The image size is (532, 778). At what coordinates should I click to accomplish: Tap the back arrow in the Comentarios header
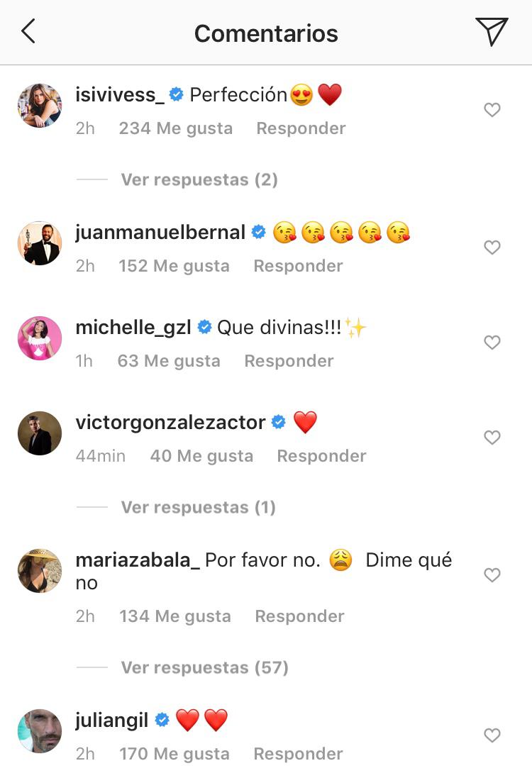[x=28, y=32]
